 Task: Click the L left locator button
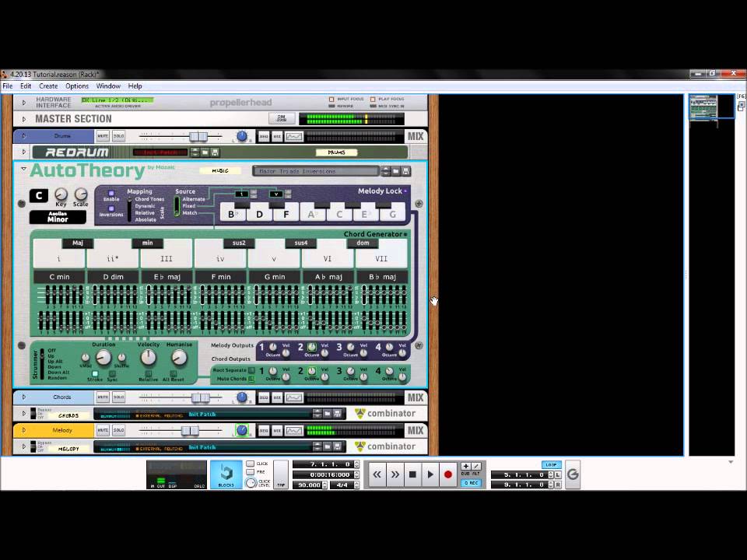tap(558, 474)
